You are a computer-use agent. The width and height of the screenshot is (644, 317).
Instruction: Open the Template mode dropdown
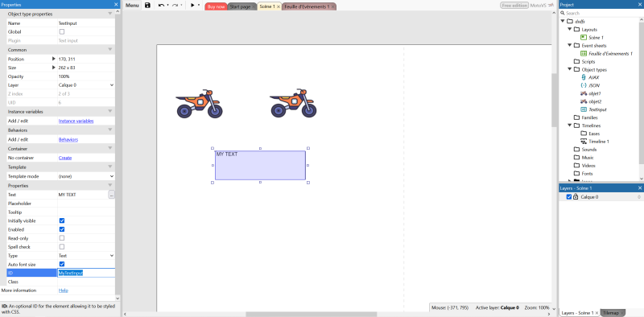86,176
